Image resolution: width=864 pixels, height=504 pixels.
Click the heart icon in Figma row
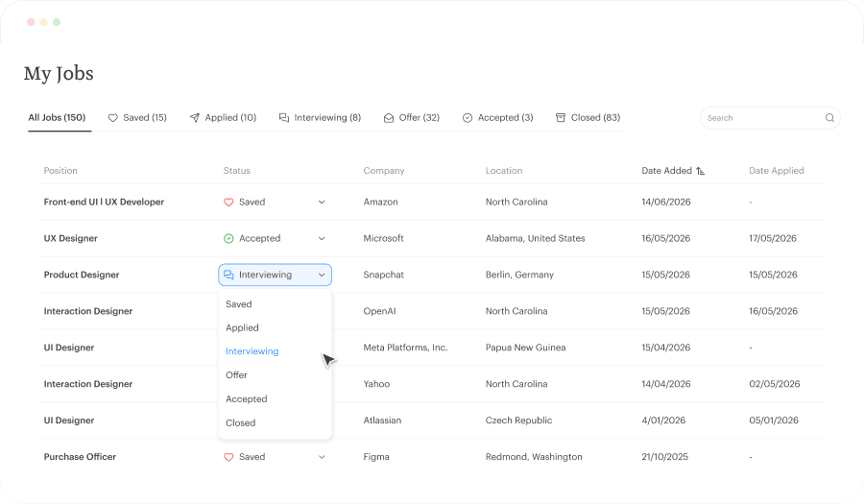click(x=228, y=457)
